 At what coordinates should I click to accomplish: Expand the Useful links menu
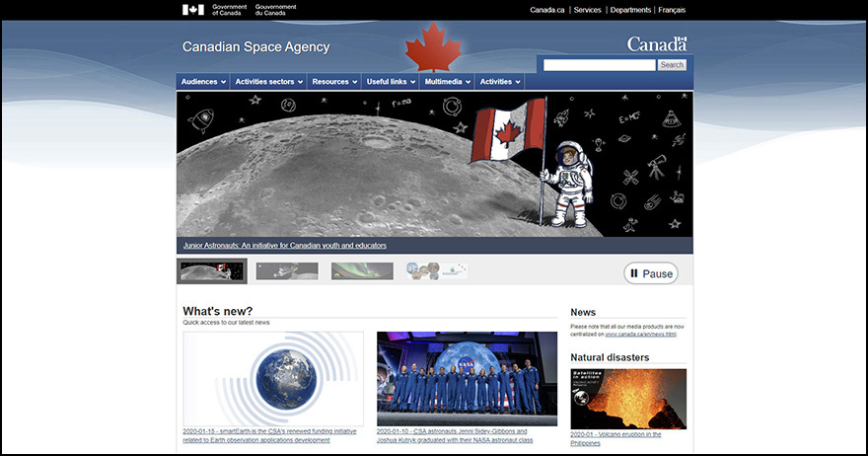(x=391, y=82)
